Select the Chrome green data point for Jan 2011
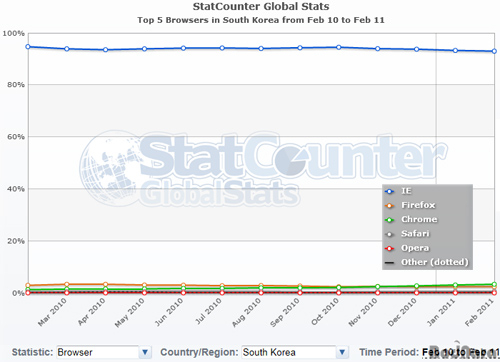 point(455,285)
